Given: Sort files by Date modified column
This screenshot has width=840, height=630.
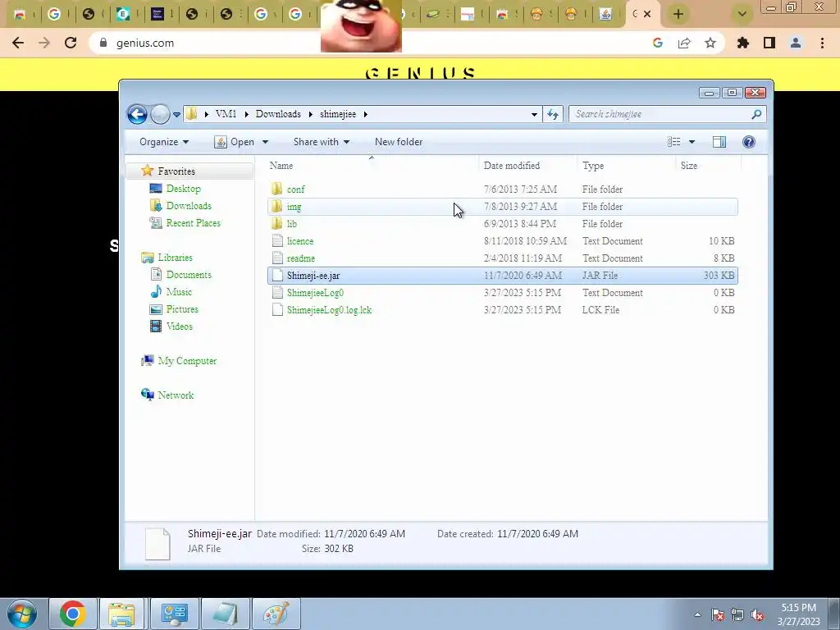Looking at the screenshot, I should pyautogui.click(x=512, y=166).
